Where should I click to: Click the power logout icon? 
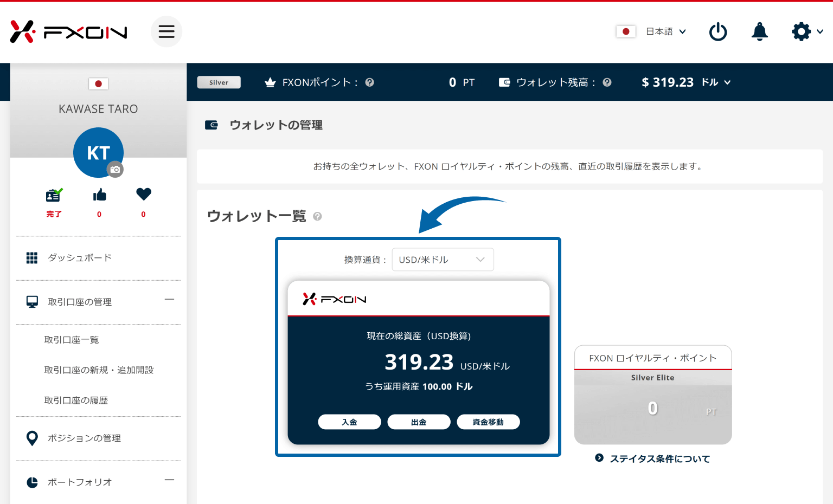(718, 31)
